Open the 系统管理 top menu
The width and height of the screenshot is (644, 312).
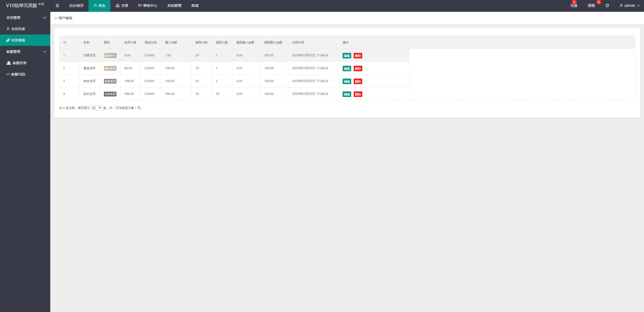click(x=174, y=6)
